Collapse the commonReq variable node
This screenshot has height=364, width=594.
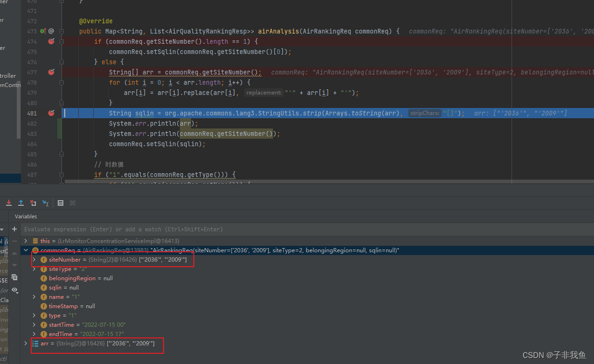coord(26,250)
